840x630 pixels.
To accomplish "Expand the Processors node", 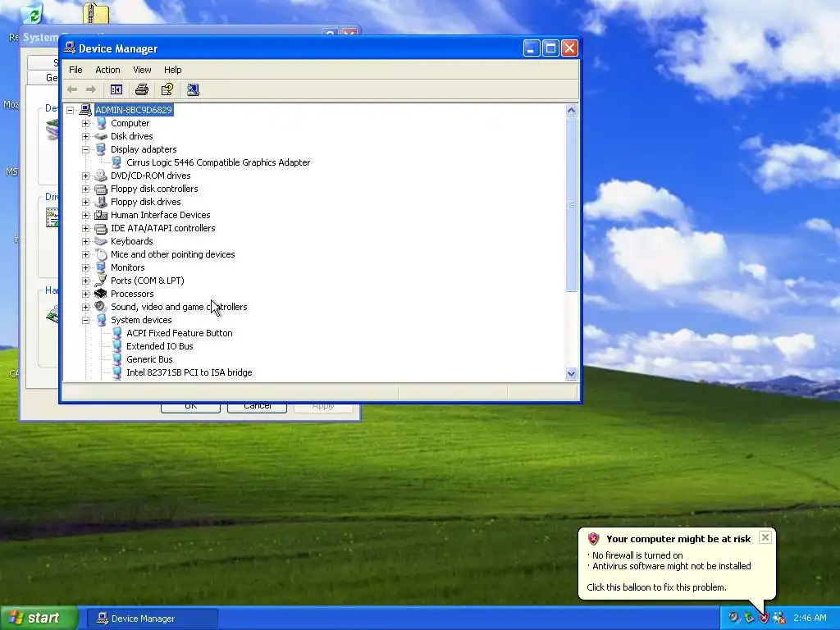I will point(85,294).
